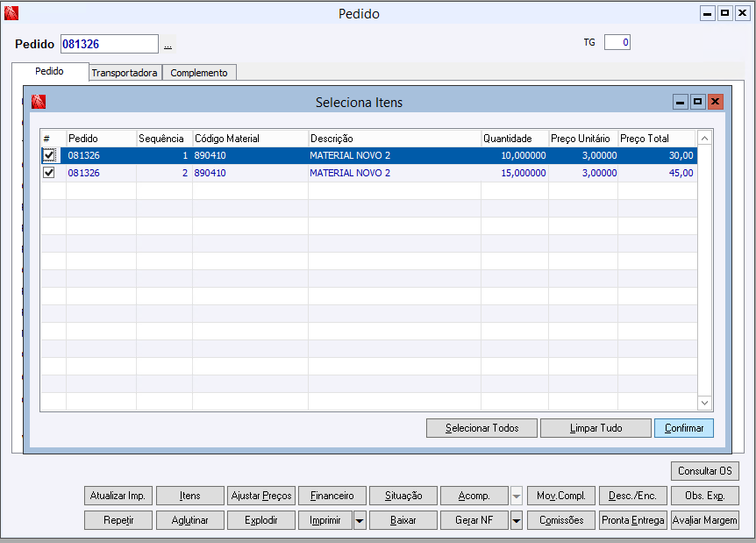Screen dimensions: 756x543
Task: Minimize the Seleciona Itens dialog
Action: point(681,102)
